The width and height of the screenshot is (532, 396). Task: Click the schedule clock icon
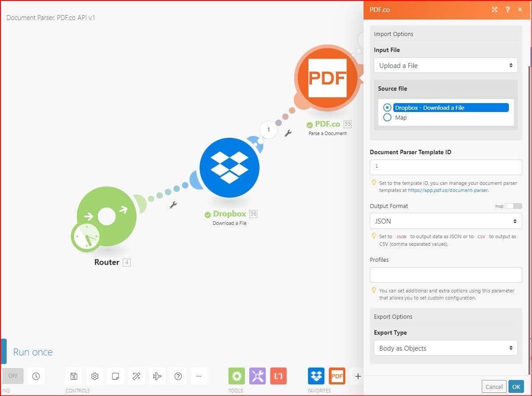click(36, 376)
